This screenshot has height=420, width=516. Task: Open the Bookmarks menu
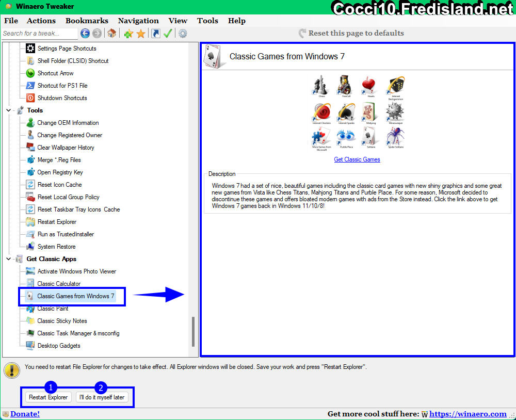[87, 21]
